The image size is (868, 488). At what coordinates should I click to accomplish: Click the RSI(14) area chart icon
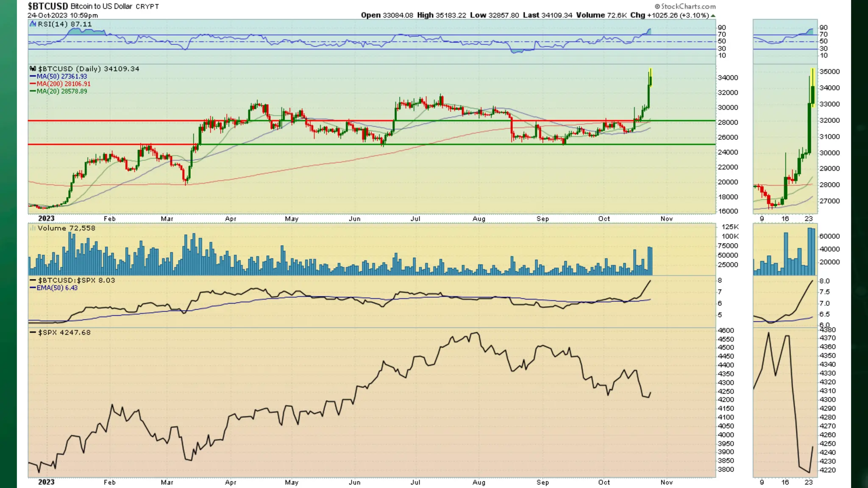[33, 24]
